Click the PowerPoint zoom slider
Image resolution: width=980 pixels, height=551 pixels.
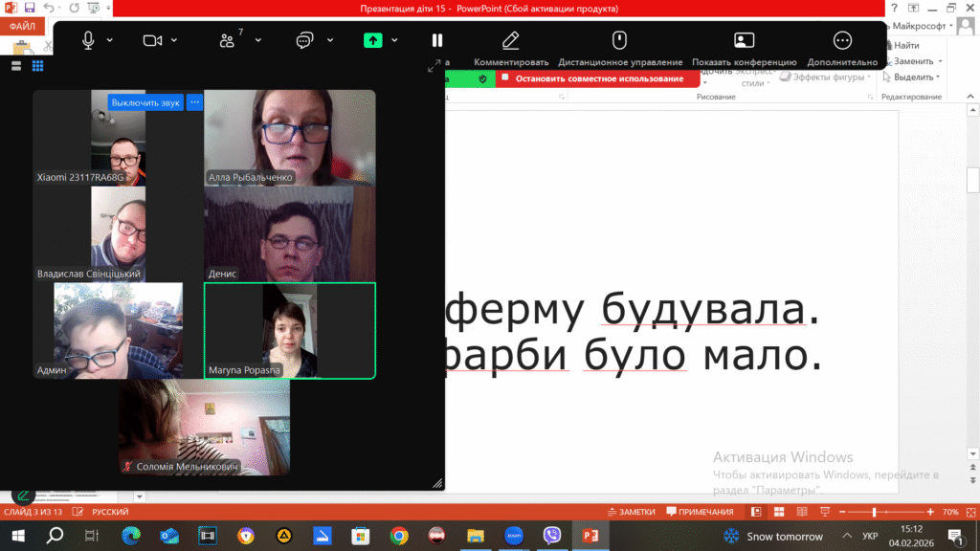[874, 513]
